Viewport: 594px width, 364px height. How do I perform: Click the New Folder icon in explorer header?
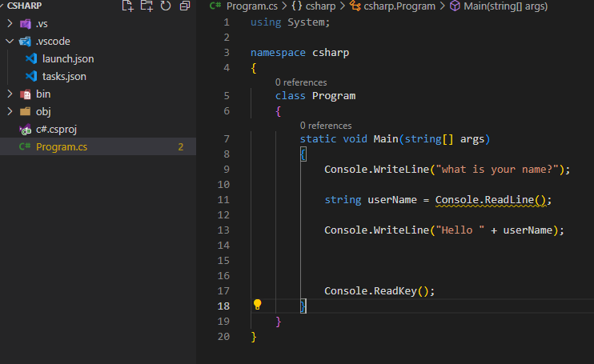click(146, 6)
